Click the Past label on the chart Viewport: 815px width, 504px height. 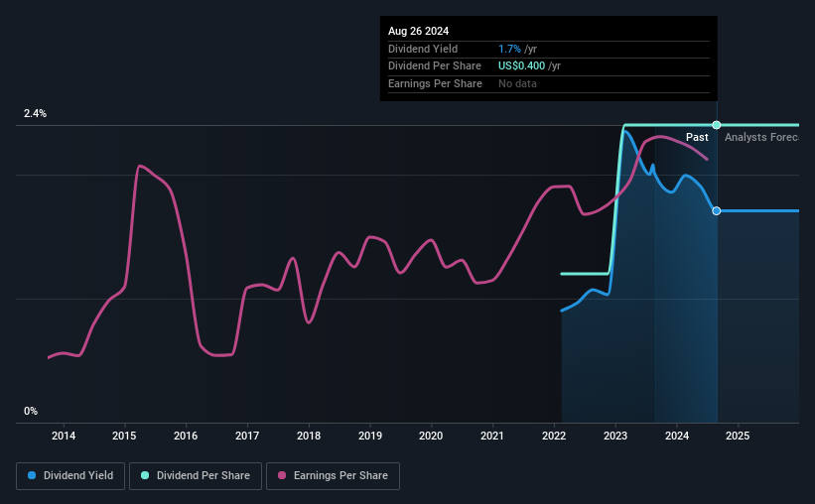(697, 137)
